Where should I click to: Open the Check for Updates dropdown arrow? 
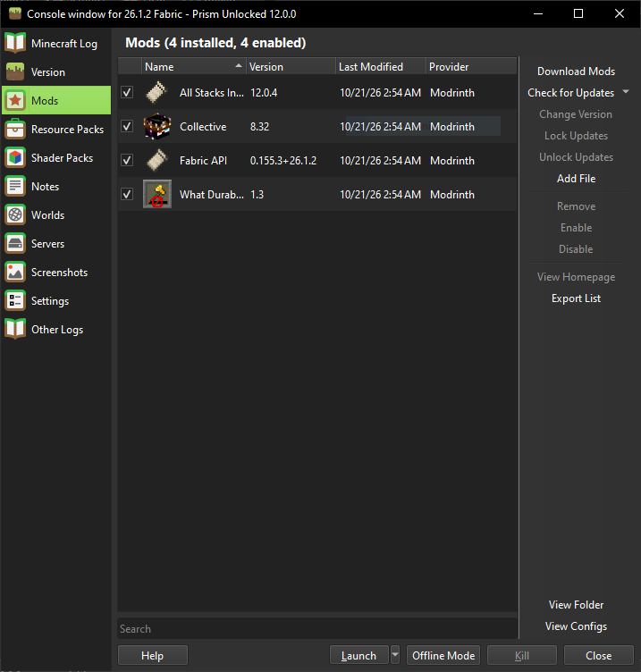coord(626,92)
